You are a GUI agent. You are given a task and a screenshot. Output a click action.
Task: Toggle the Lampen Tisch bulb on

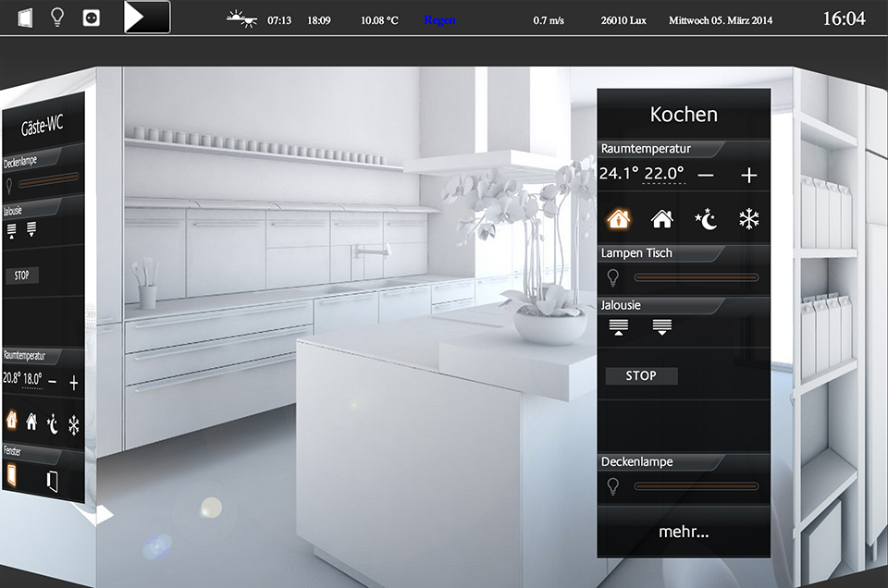(x=611, y=277)
